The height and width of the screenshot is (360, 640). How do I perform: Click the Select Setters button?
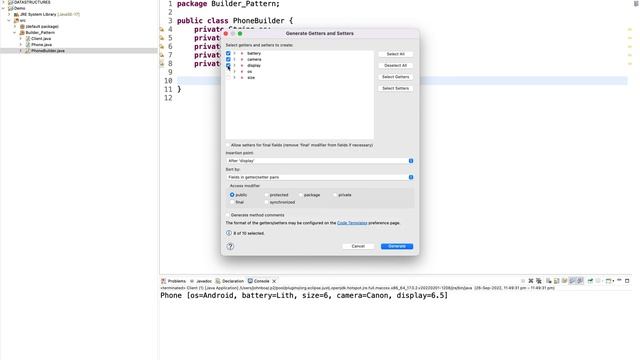pos(396,88)
